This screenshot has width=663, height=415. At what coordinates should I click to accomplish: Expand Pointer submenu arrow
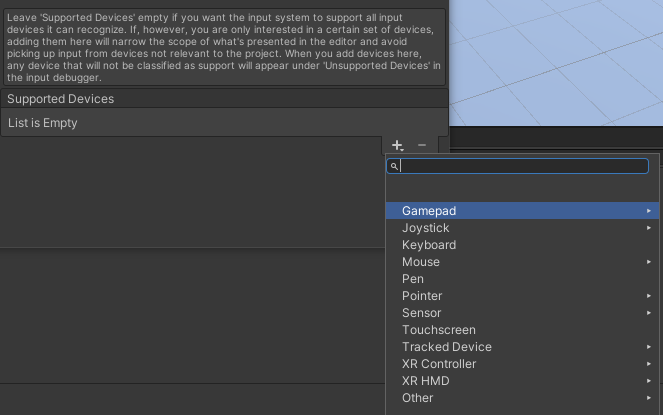pos(649,296)
